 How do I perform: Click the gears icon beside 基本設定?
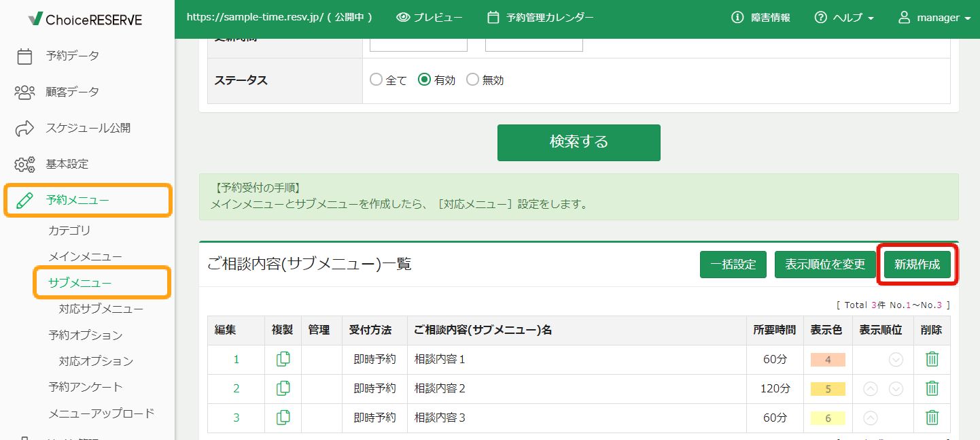[24, 164]
